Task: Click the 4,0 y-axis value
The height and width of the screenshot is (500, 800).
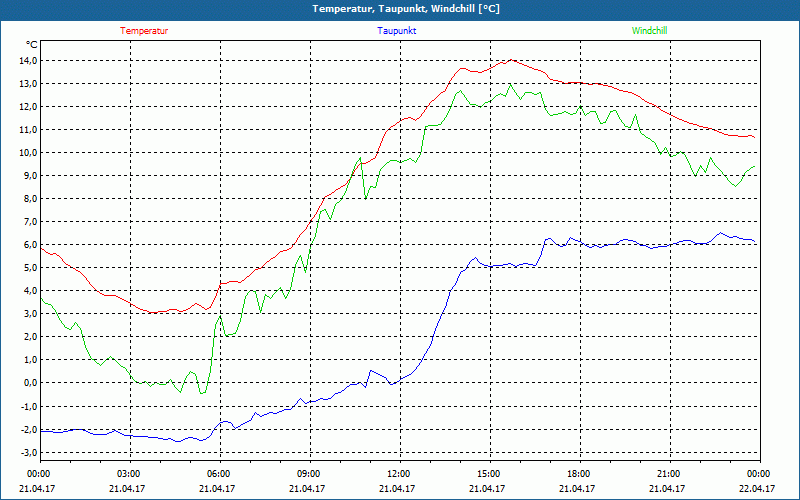Action: tap(31, 291)
